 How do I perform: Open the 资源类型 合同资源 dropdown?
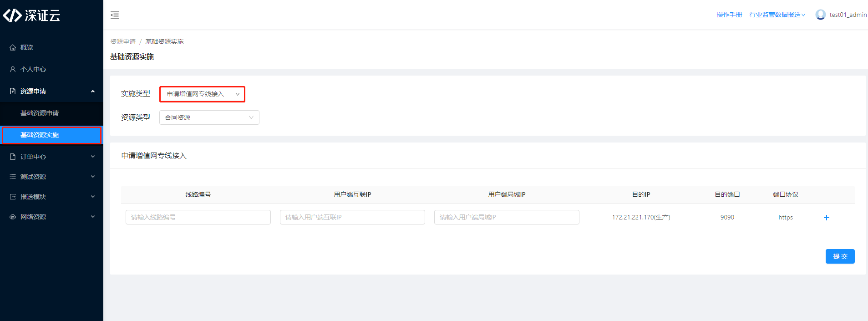click(x=209, y=117)
